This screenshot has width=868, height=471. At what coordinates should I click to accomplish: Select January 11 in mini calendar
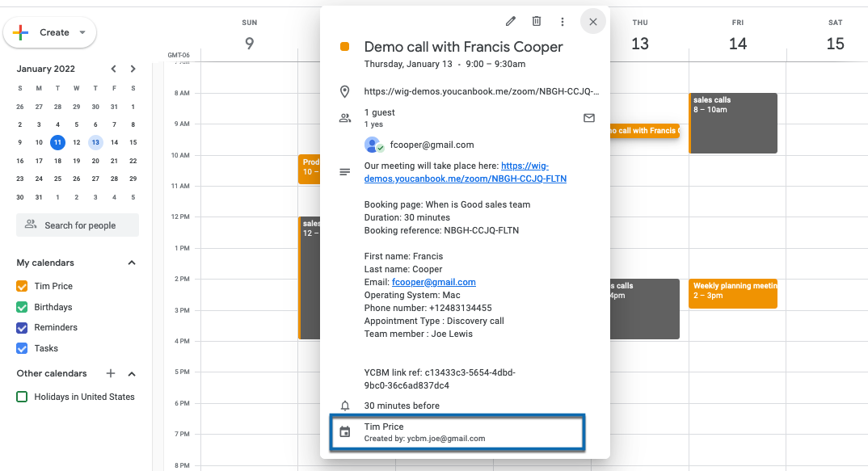coord(57,143)
